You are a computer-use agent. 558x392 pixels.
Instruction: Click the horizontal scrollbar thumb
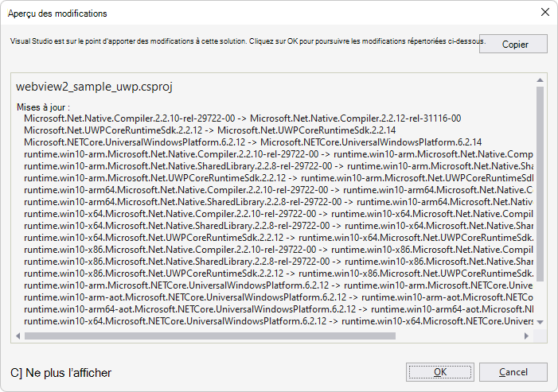tap(210, 336)
